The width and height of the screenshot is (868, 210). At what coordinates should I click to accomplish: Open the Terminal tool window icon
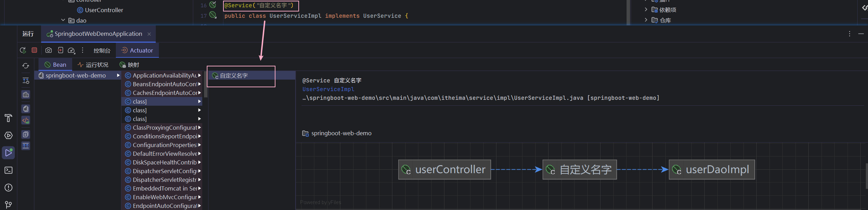[8, 170]
